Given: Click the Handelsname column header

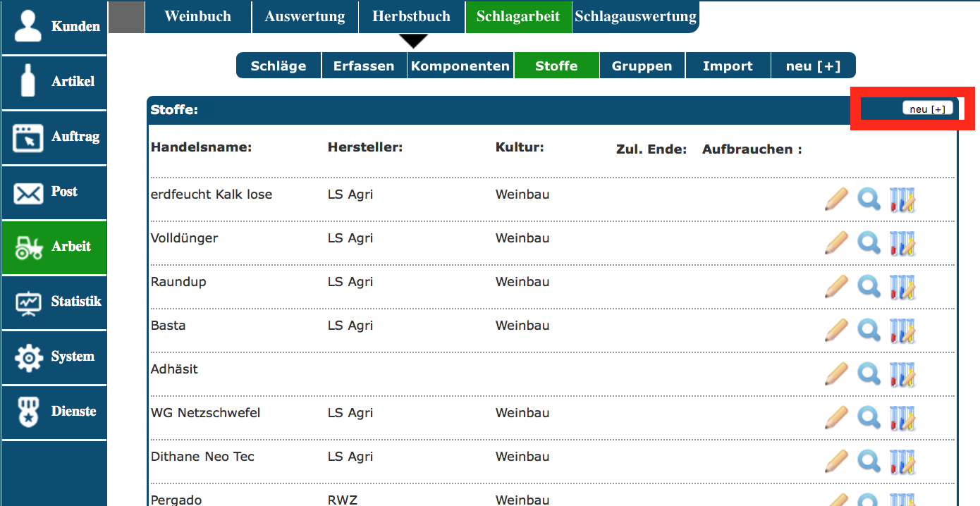Looking at the screenshot, I should 201,148.
